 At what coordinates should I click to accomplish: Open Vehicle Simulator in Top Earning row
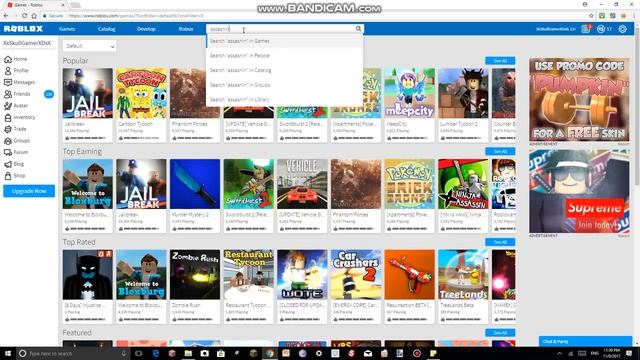pyautogui.click(x=302, y=184)
